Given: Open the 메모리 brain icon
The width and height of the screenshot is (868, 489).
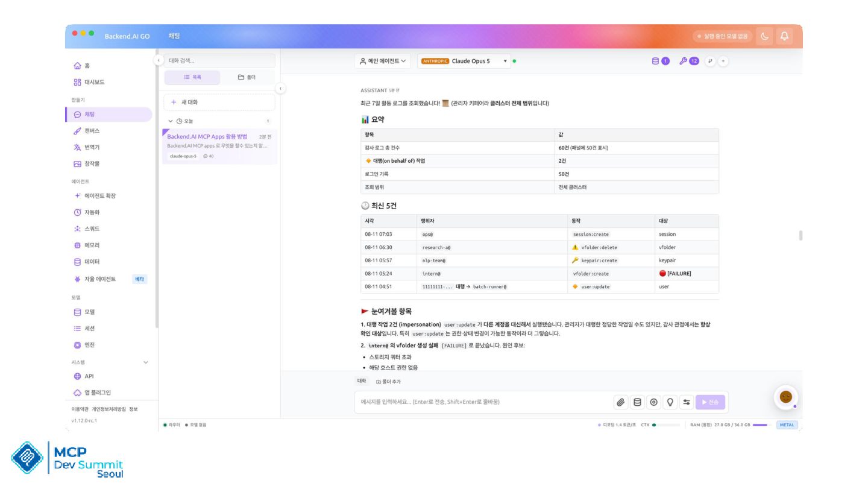Looking at the screenshot, I should coord(77,245).
